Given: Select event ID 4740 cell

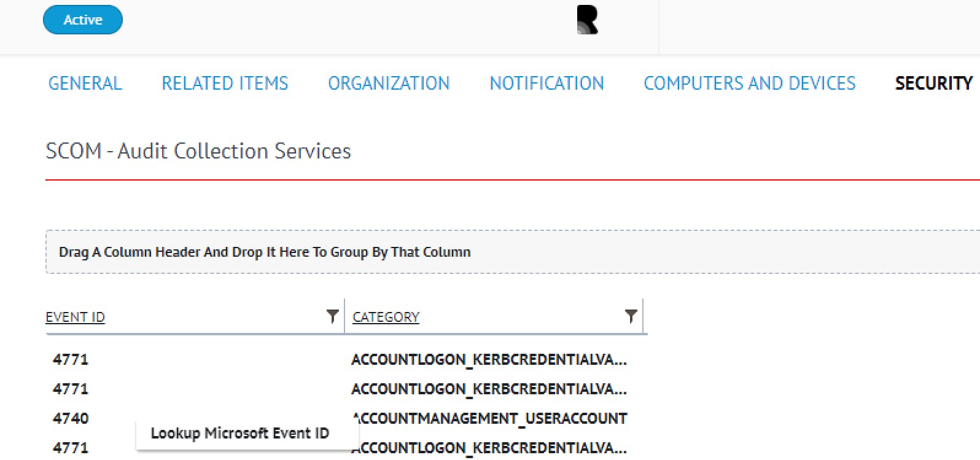Looking at the screenshot, I should [71, 418].
